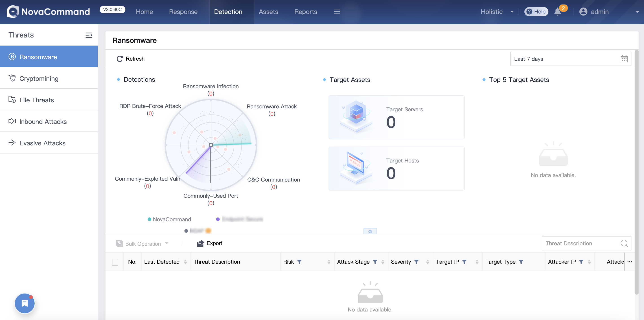Click the notification bell icon

point(558,12)
